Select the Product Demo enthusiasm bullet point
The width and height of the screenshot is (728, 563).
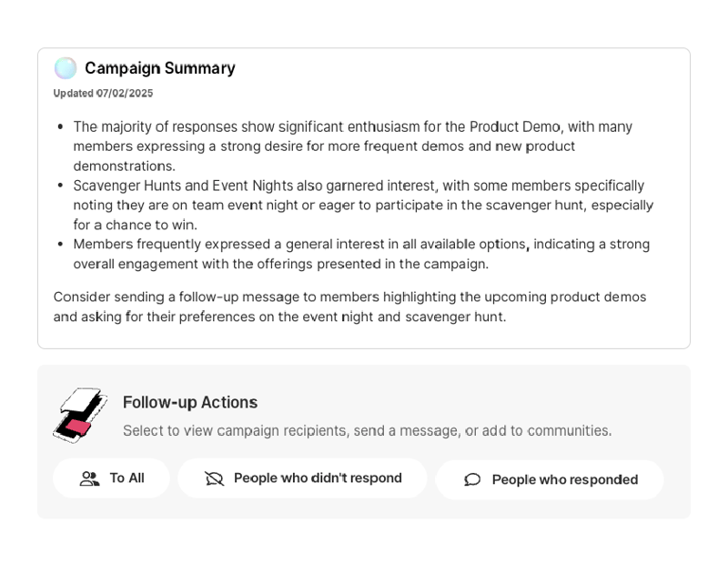353,146
